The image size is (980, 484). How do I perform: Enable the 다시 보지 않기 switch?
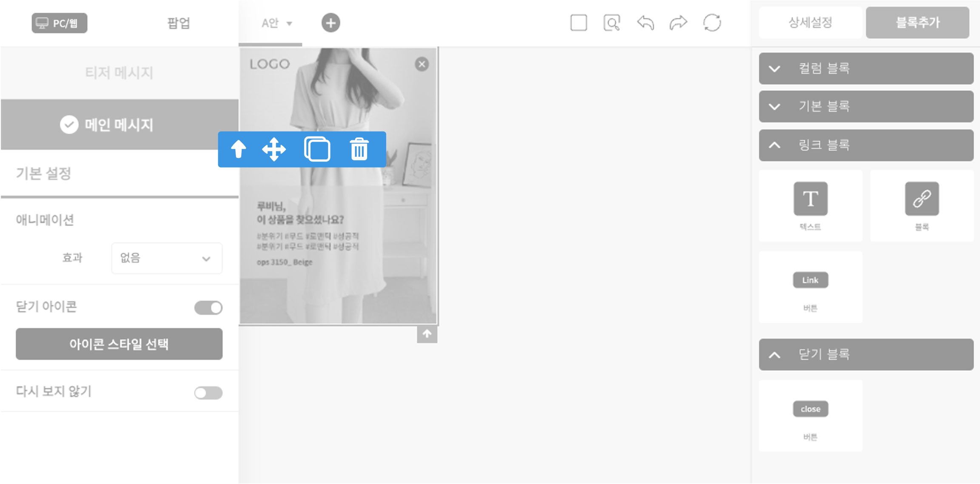pyautogui.click(x=208, y=393)
